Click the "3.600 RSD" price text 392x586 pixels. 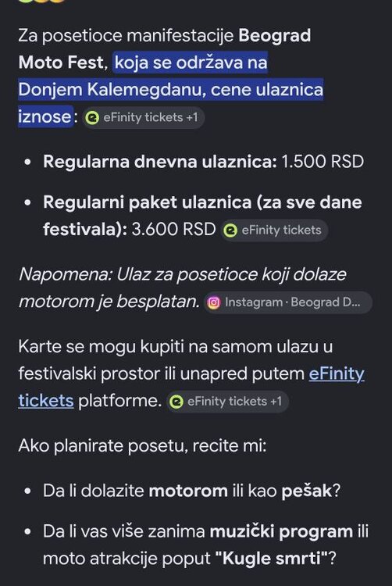pyautogui.click(x=173, y=230)
